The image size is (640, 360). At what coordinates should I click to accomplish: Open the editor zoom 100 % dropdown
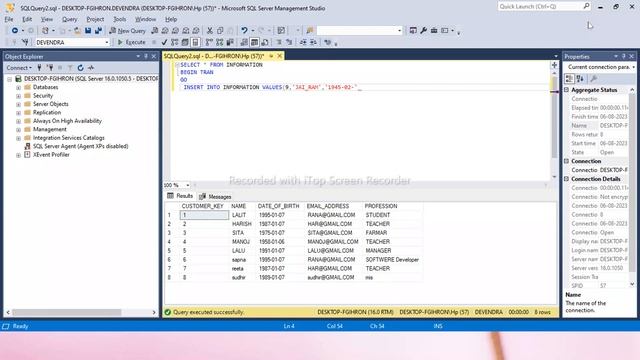[x=188, y=185]
